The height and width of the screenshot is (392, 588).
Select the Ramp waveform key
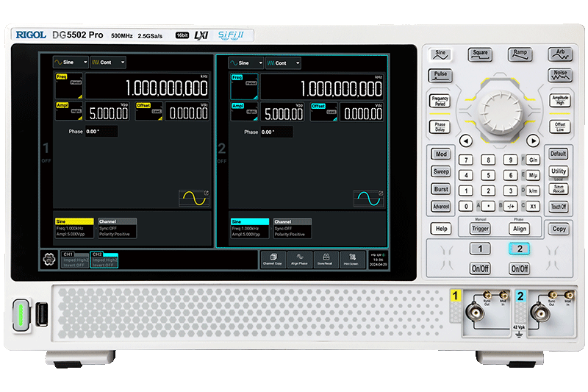pyautogui.click(x=520, y=54)
